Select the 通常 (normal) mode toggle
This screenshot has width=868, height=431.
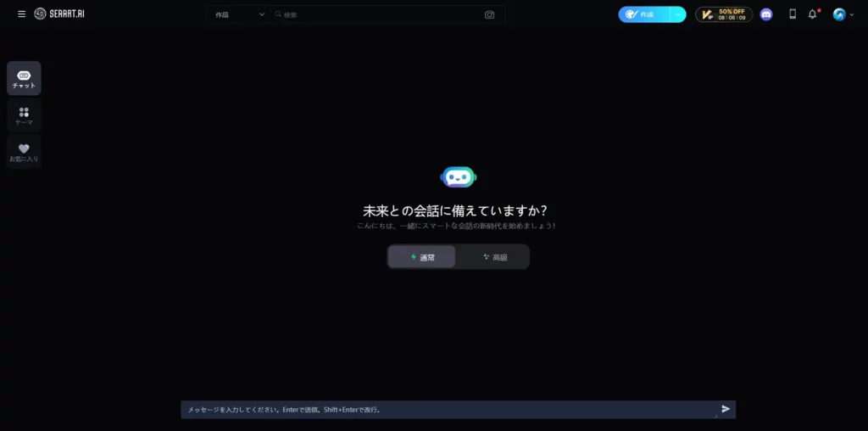(422, 257)
